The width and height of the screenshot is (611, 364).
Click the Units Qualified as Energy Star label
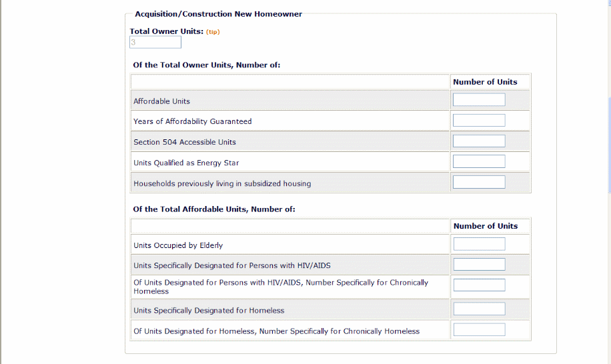[x=186, y=163]
